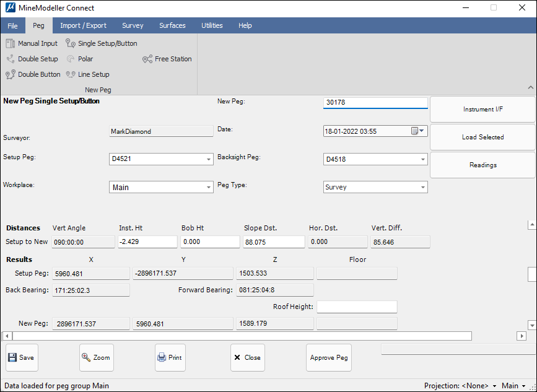Screen dimensions: 537x392
Task: Click the Zoom button
Action: coord(96,357)
